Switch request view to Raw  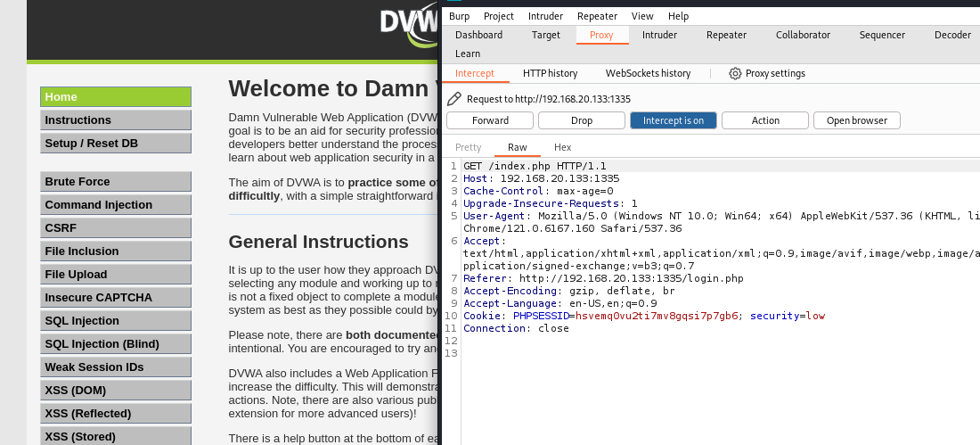tap(518, 147)
